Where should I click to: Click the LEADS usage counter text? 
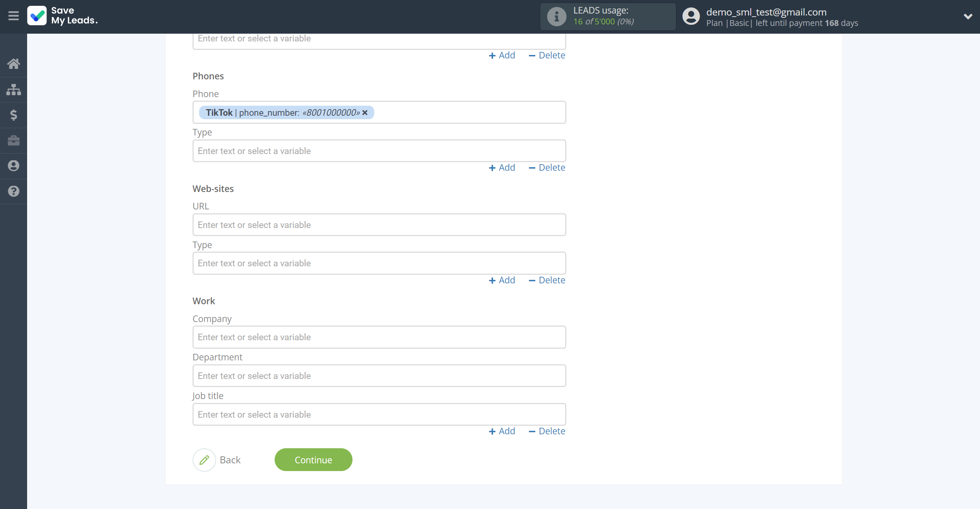[603, 22]
